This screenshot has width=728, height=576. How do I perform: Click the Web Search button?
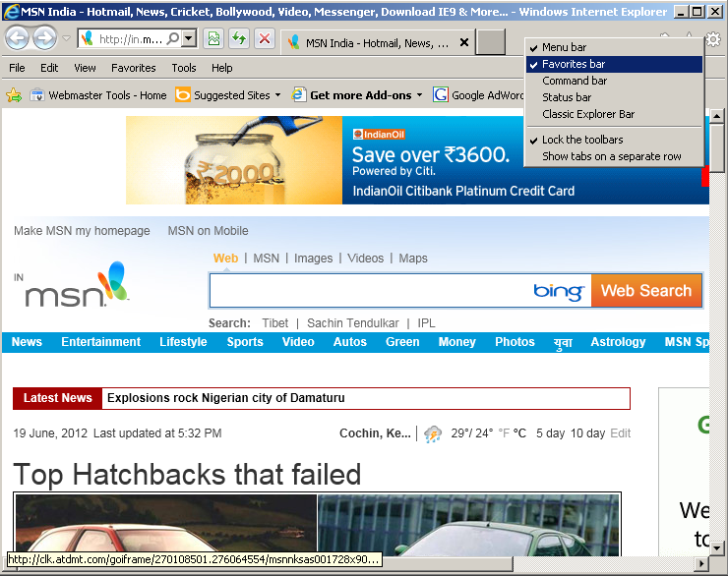point(646,291)
